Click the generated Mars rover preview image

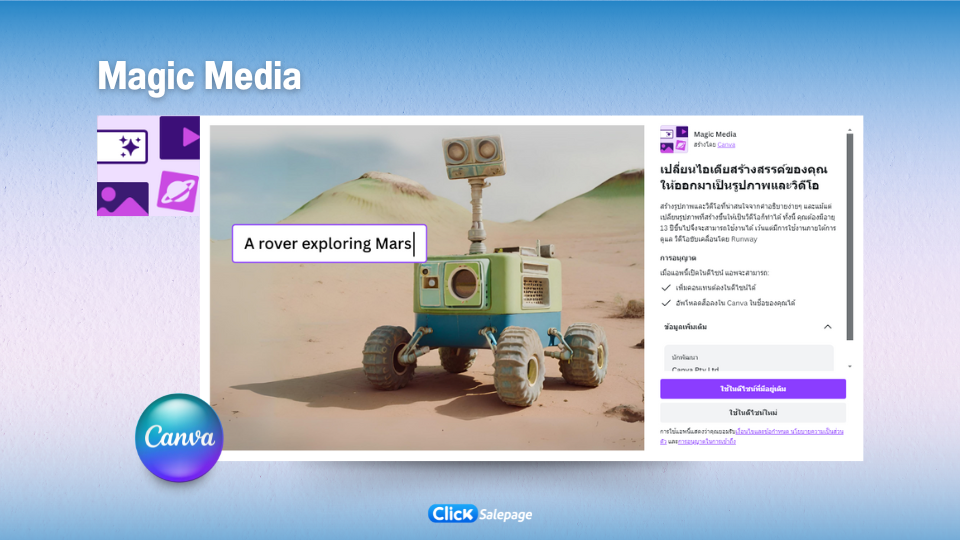click(427, 288)
